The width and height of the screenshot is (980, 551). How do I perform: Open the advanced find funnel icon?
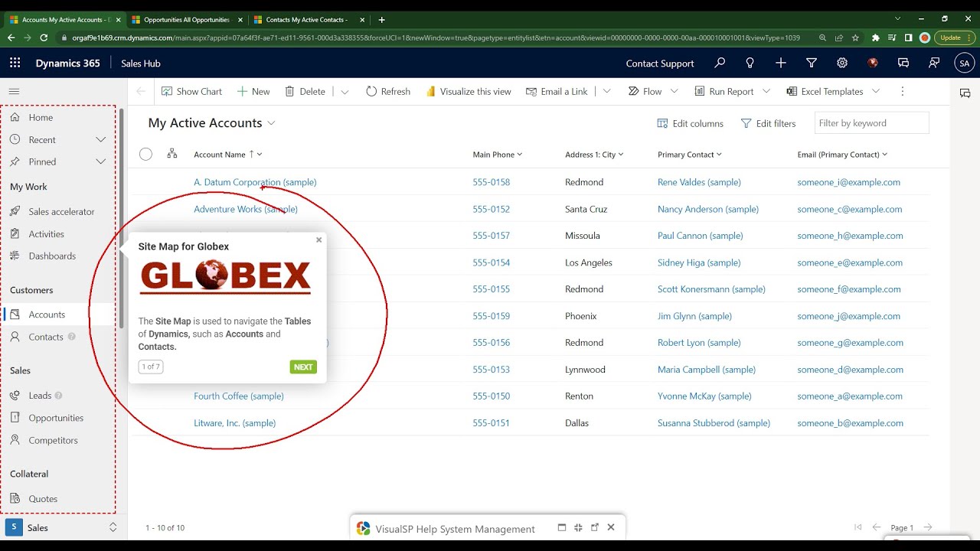tap(812, 64)
